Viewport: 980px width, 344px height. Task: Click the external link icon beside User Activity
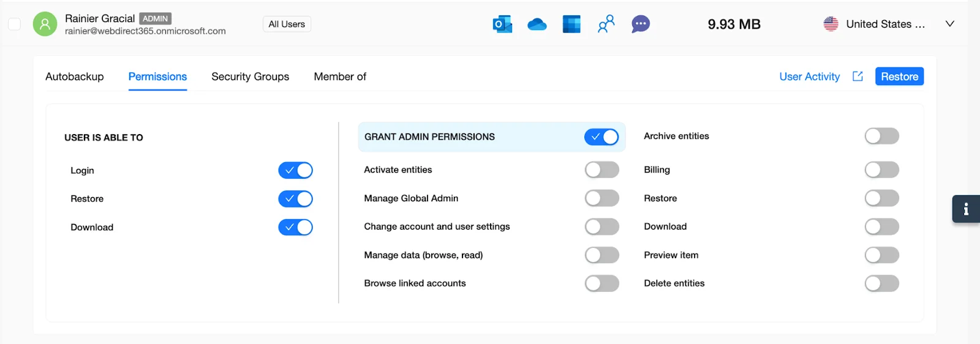[858, 77]
